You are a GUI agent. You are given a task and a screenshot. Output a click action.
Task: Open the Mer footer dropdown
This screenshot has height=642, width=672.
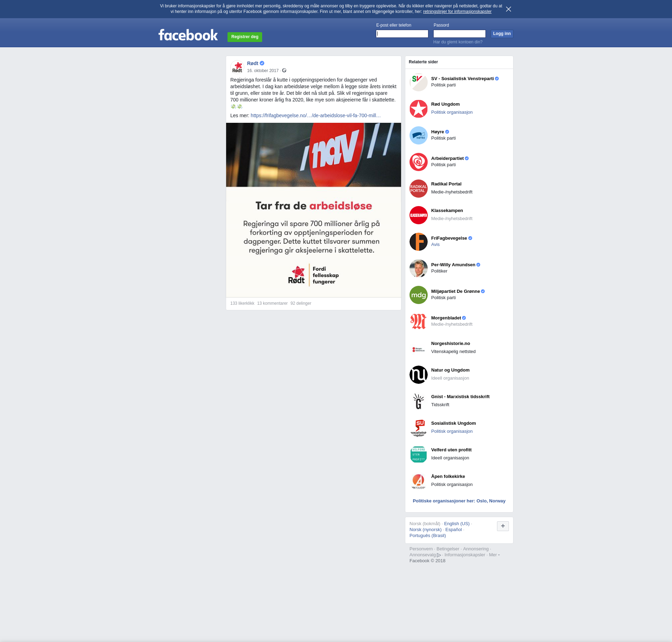tap(494, 555)
